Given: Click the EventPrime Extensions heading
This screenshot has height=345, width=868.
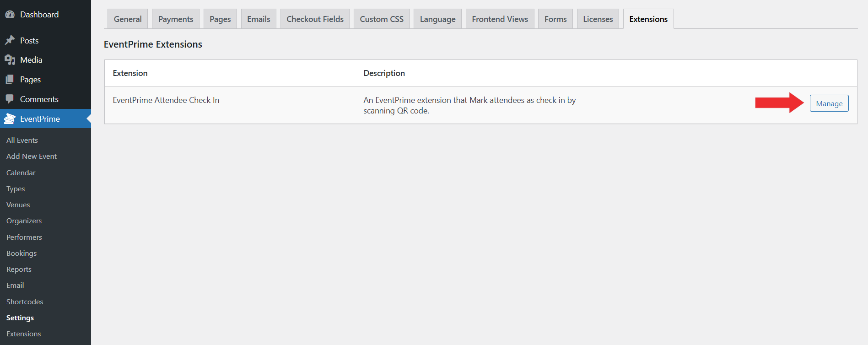Looking at the screenshot, I should 153,44.
